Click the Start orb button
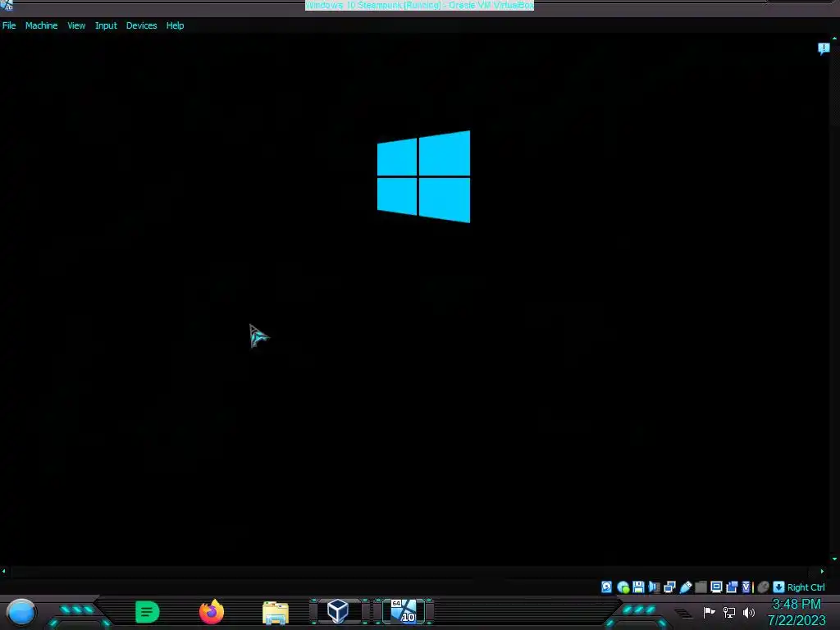Image resolution: width=840 pixels, height=630 pixels. point(21,612)
